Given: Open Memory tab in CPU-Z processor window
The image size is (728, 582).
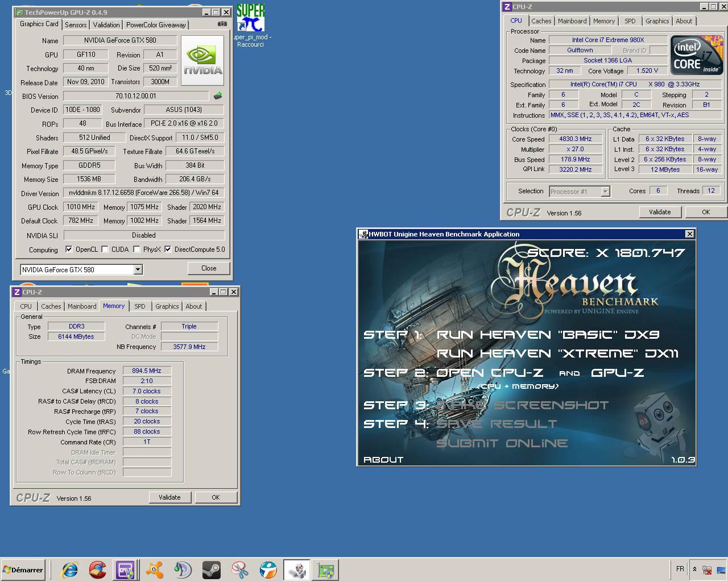Looking at the screenshot, I should pyautogui.click(x=604, y=21).
